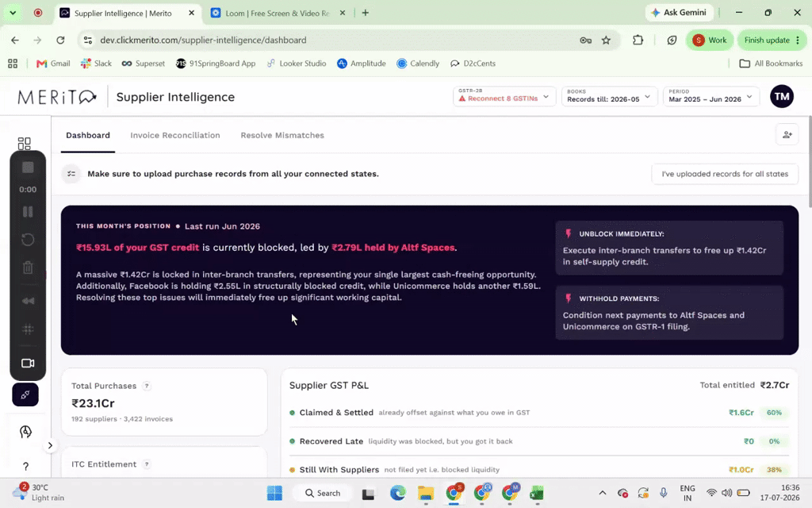812x508 pixels.
Task: Open the Loom effects grid icon
Action: 28,329
